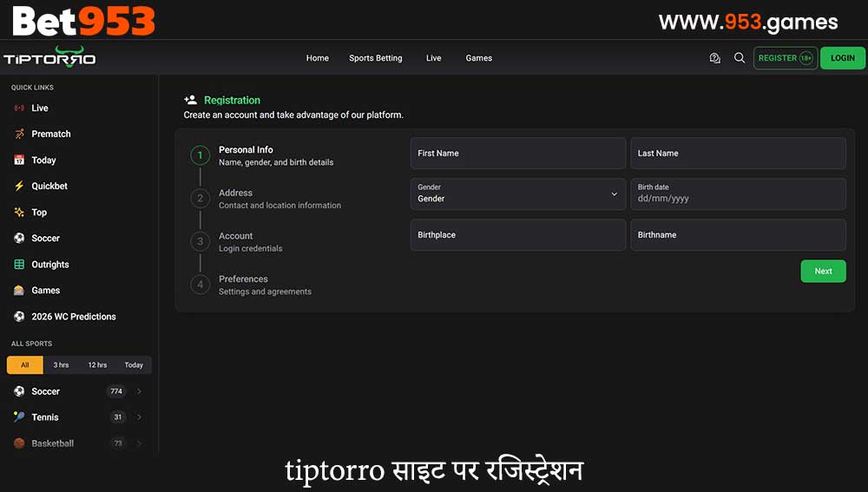This screenshot has height=492, width=868.
Task: Open the search magnifier icon
Action: point(739,57)
